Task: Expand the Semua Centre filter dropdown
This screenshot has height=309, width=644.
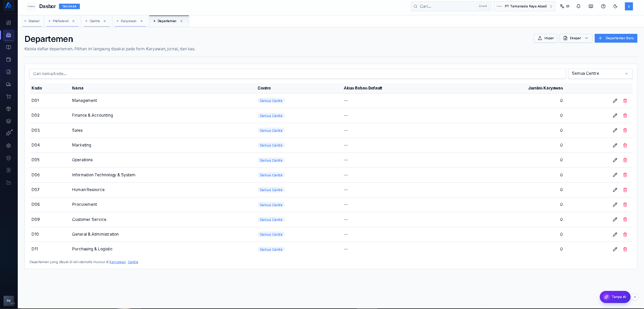Action: pyautogui.click(x=600, y=74)
